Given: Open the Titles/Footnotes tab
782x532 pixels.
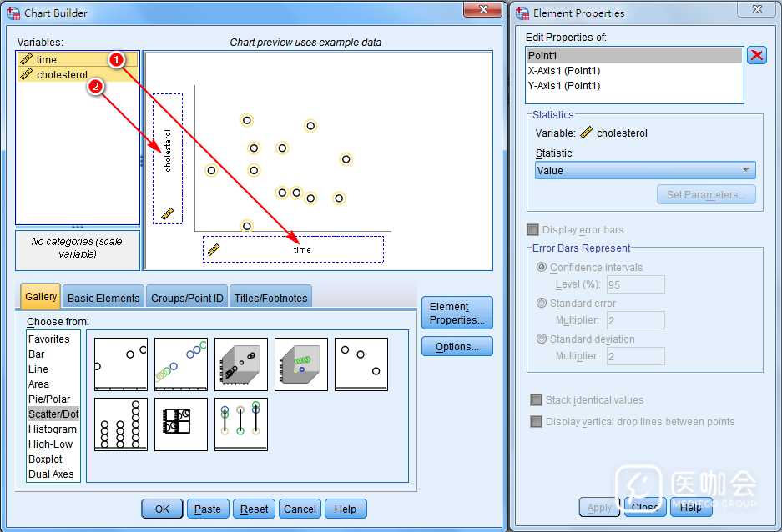Looking at the screenshot, I should [x=270, y=298].
